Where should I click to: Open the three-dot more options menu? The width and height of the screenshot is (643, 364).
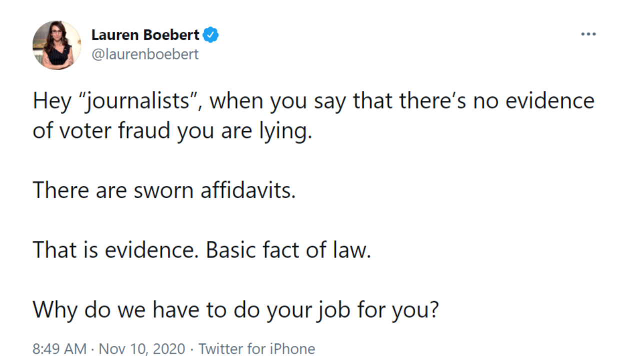(x=588, y=34)
